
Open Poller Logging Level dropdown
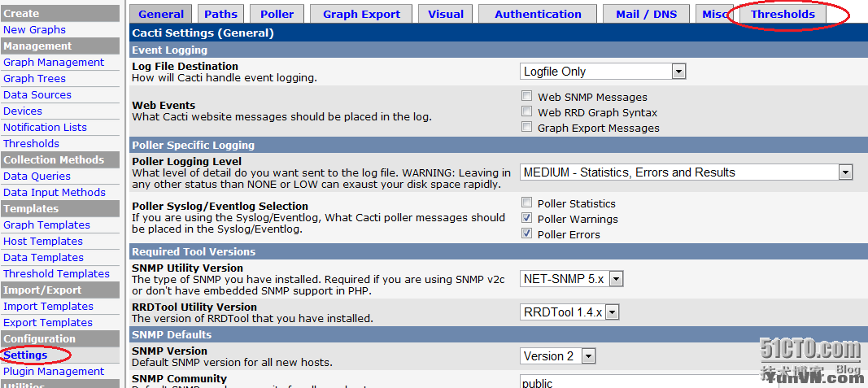click(x=686, y=172)
